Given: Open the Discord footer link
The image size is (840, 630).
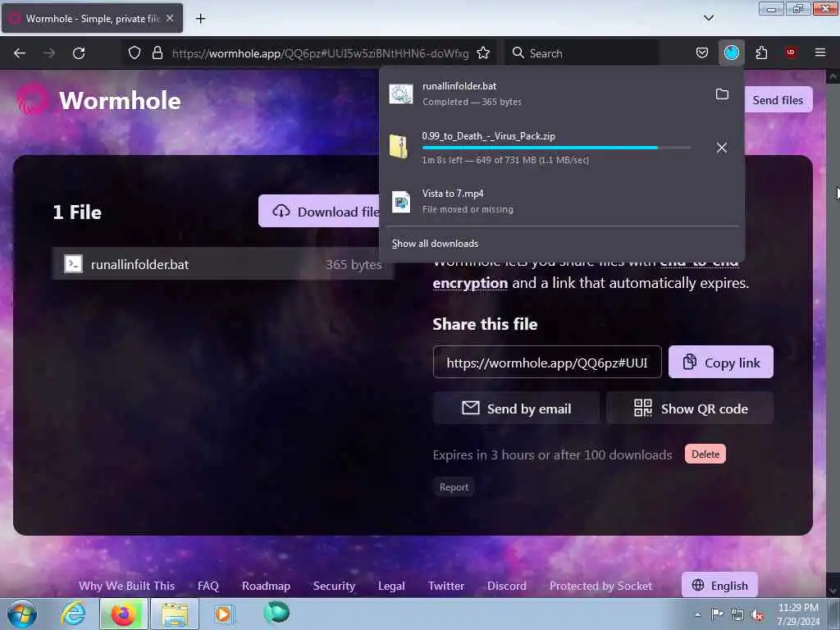Looking at the screenshot, I should click(x=506, y=586).
